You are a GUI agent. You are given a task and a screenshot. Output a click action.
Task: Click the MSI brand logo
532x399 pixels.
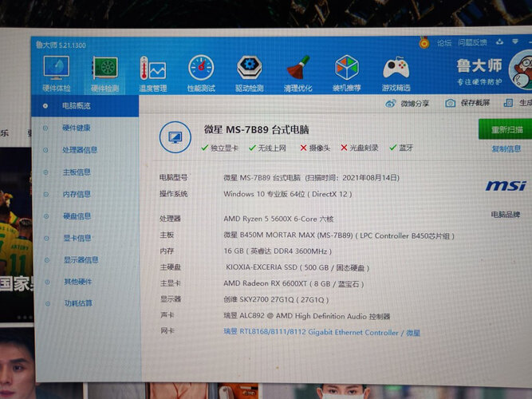(506, 186)
